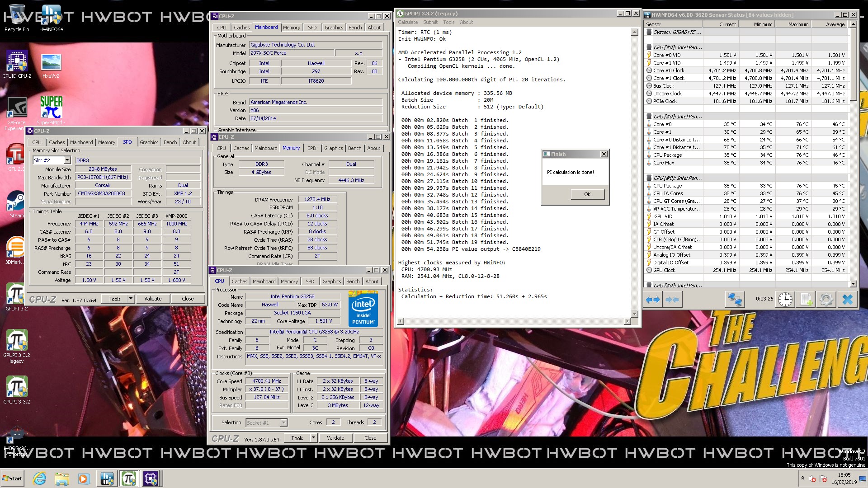868x488 pixels.
Task: Launch the SuperPiMod desktop shortcut
Action: click(51, 111)
